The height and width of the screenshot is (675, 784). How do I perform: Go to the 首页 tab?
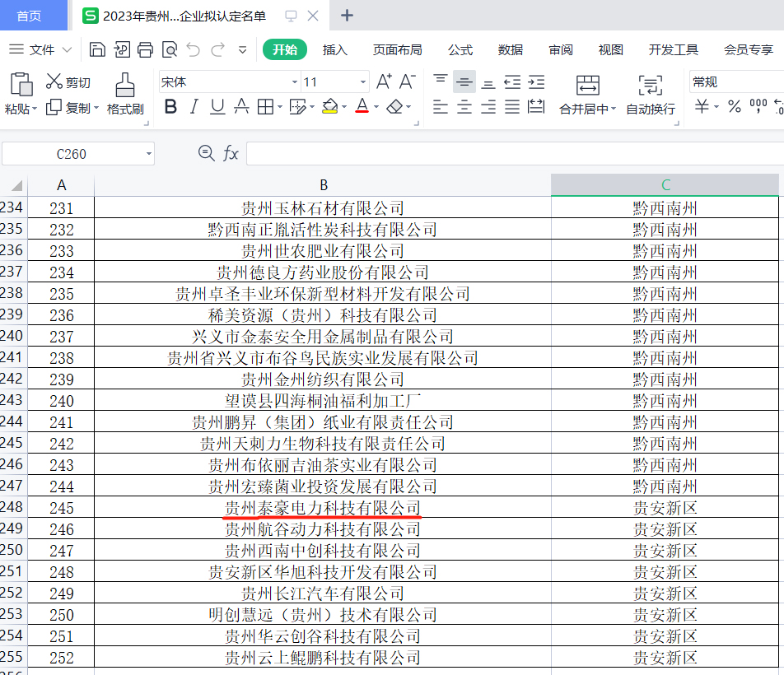tap(34, 16)
